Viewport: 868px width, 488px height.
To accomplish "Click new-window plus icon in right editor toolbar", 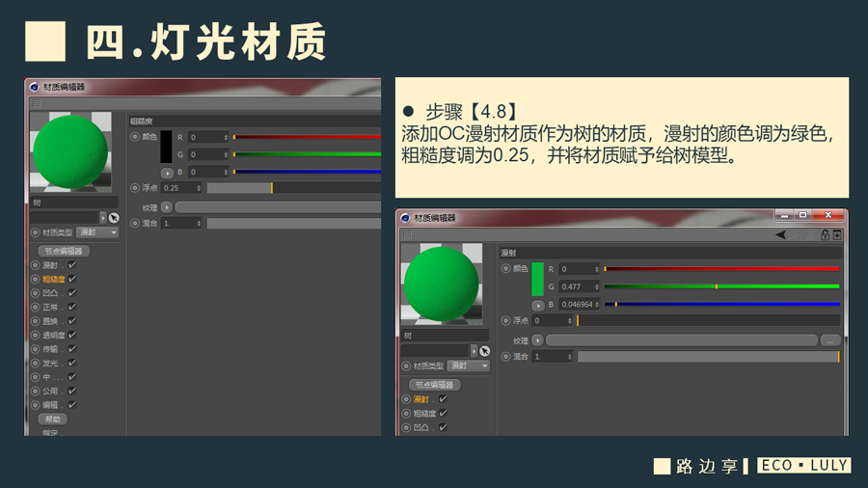I will (x=837, y=235).
